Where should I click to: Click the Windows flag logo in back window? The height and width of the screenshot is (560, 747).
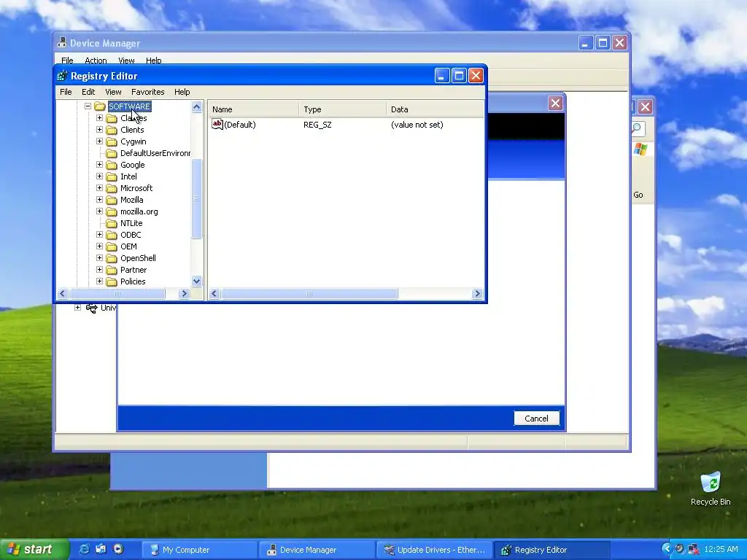pyautogui.click(x=640, y=149)
